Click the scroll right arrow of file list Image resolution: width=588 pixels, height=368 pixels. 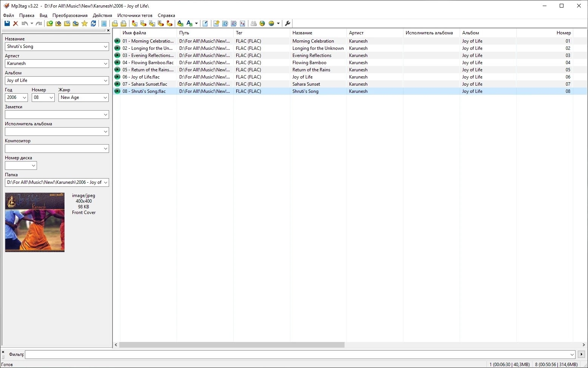pos(584,345)
